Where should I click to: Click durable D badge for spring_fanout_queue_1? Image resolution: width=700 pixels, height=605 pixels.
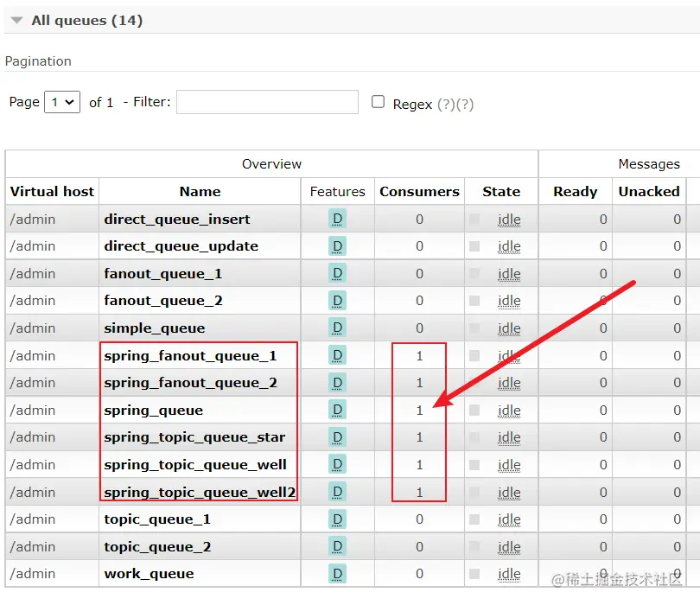click(337, 355)
